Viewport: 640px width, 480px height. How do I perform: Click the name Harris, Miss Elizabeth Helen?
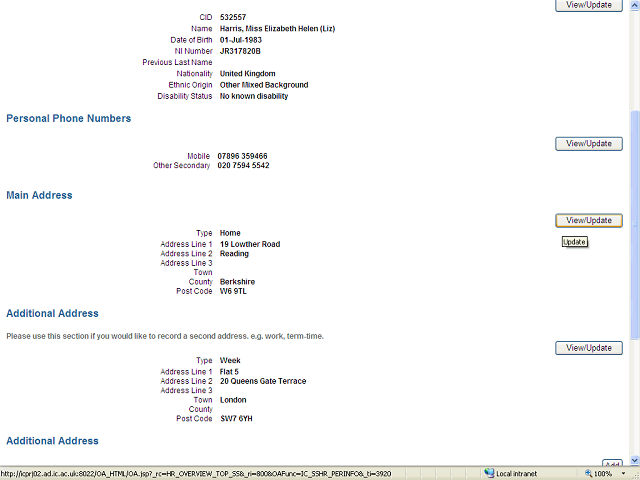[x=277, y=29]
